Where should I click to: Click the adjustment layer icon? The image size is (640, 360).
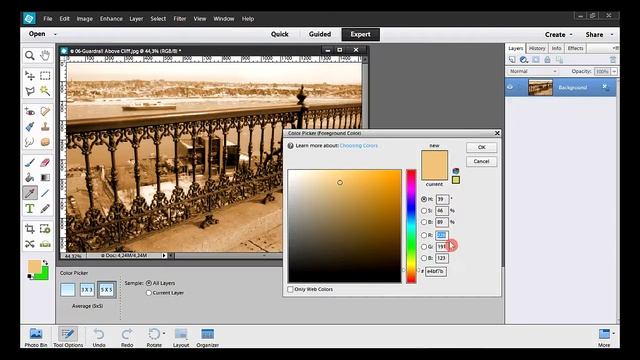click(x=524, y=60)
